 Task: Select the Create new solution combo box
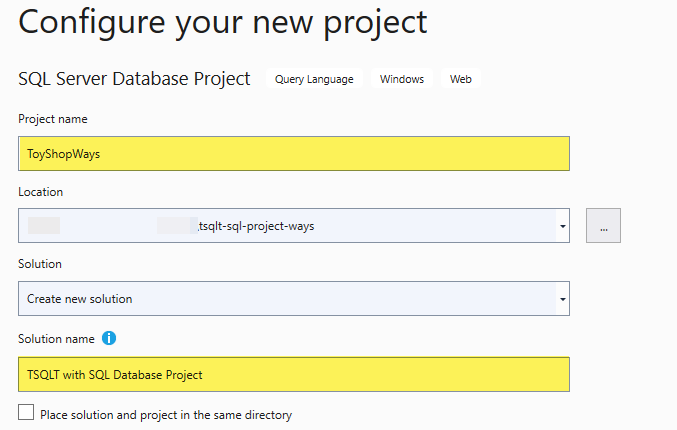click(x=288, y=298)
